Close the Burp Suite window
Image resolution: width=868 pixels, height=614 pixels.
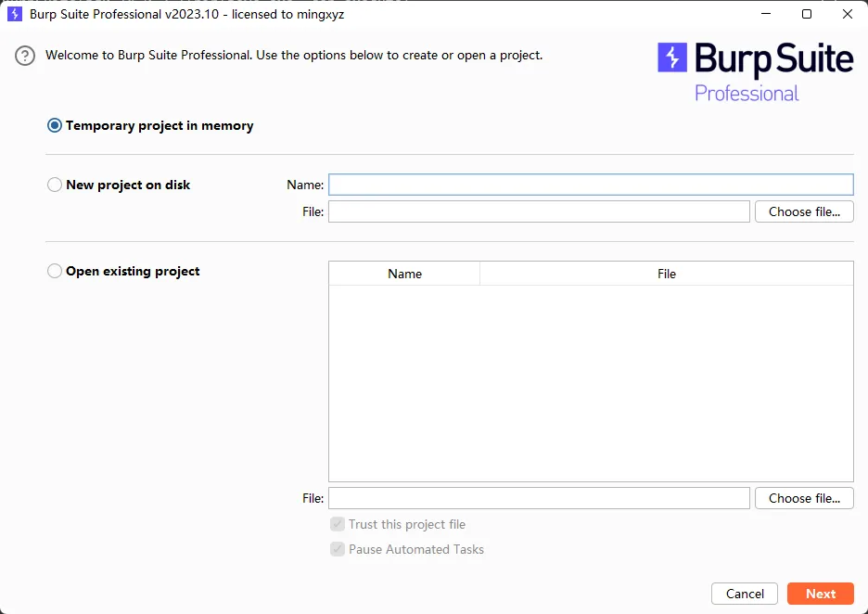tap(847, 14)
